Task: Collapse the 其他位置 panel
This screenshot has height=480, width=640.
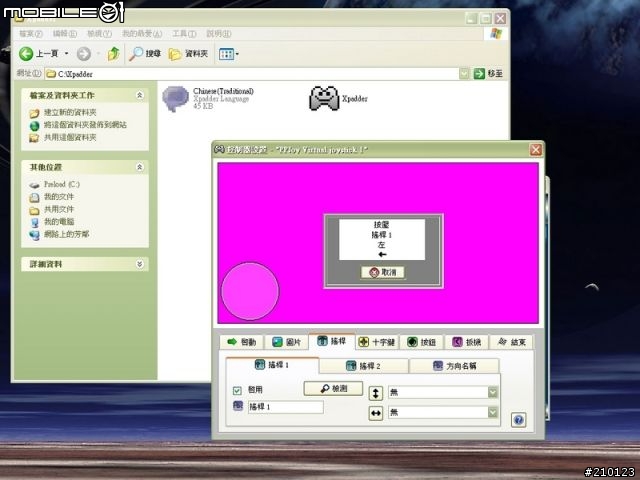Action: 139,167
